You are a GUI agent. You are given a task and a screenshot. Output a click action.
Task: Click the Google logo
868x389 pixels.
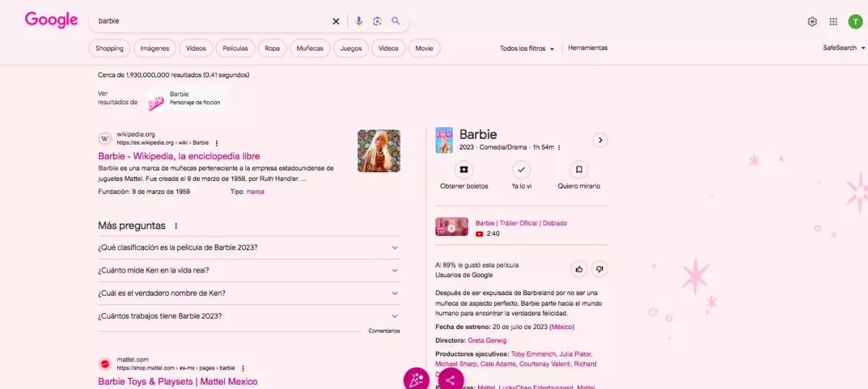51,20
